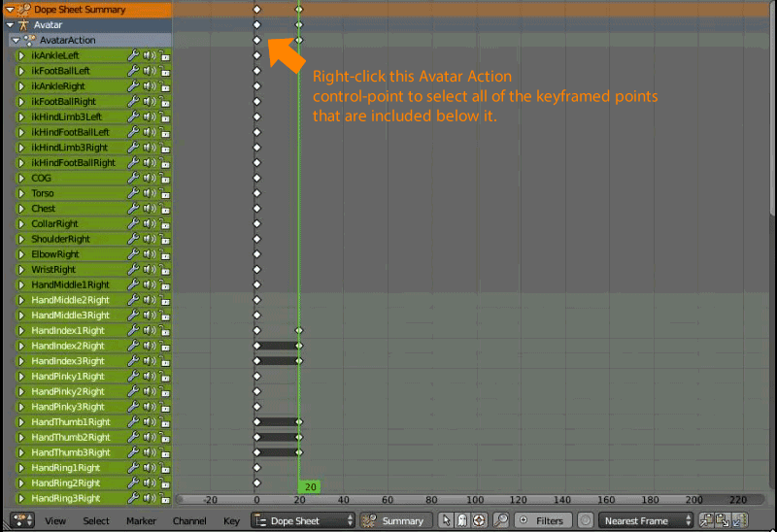Lock the WristRight channel
The width and height of the screenshot is (777, 532).
[164, 270]
